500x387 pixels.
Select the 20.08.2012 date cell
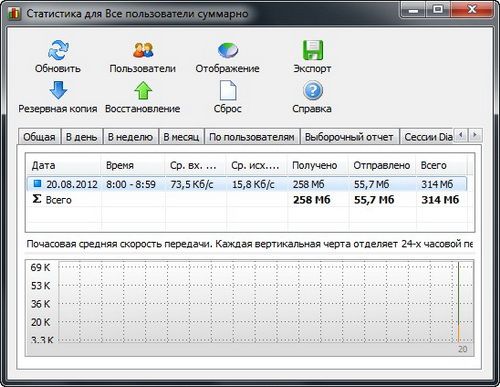click(72, 184)
